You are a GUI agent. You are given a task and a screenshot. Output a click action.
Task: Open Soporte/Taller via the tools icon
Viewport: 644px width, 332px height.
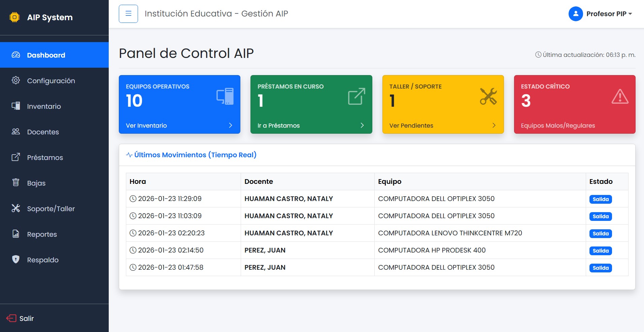click(x=15, y=208)
